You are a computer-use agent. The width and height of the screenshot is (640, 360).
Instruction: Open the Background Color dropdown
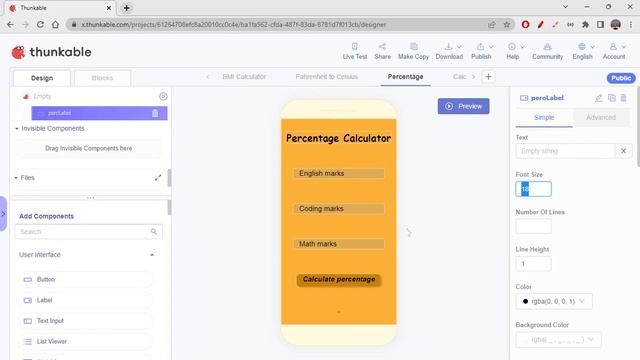[558, 340]
